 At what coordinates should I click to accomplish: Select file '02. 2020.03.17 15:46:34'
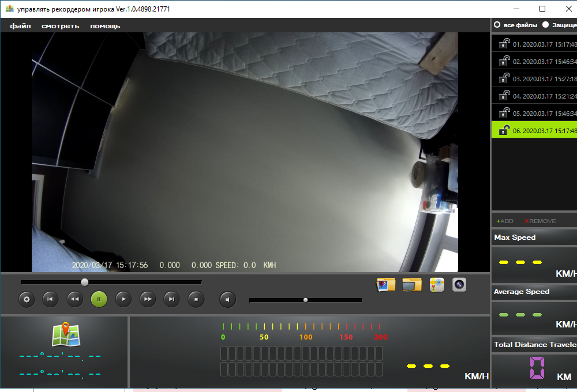pos(534,61)
